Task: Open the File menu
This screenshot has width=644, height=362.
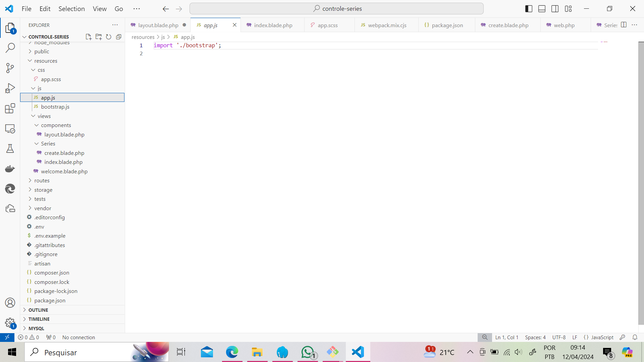Action: [x=26, y=9]
